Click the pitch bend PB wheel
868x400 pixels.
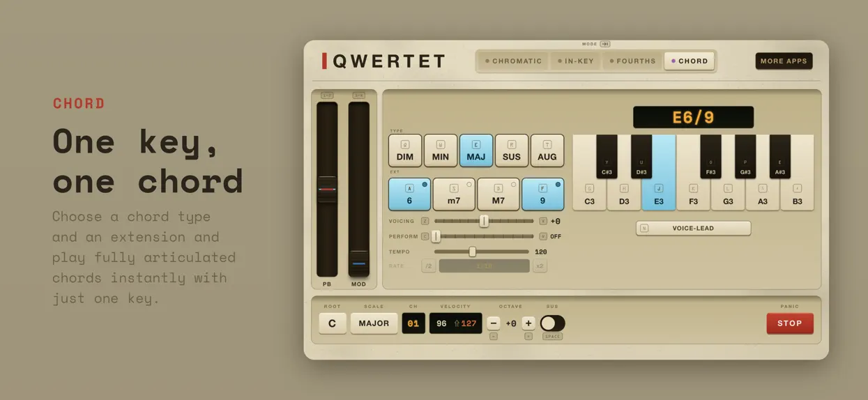[x=327, y=189]
